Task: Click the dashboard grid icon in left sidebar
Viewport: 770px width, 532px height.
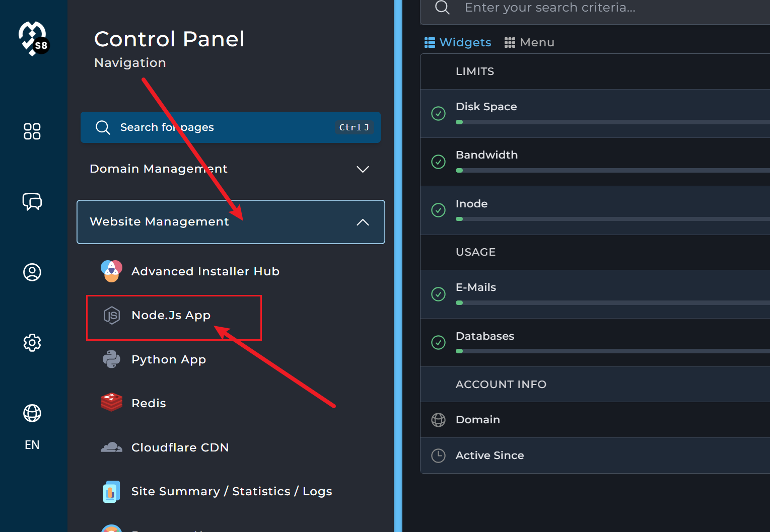Action: click(x=32, y=131)
